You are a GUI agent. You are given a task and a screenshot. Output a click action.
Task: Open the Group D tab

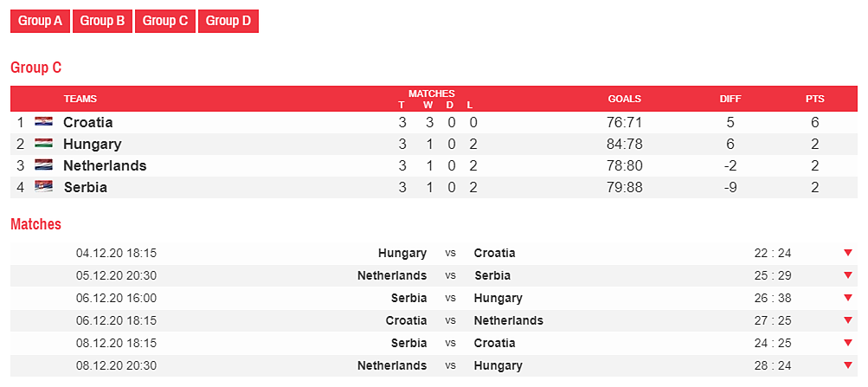[x=228, y=22]
